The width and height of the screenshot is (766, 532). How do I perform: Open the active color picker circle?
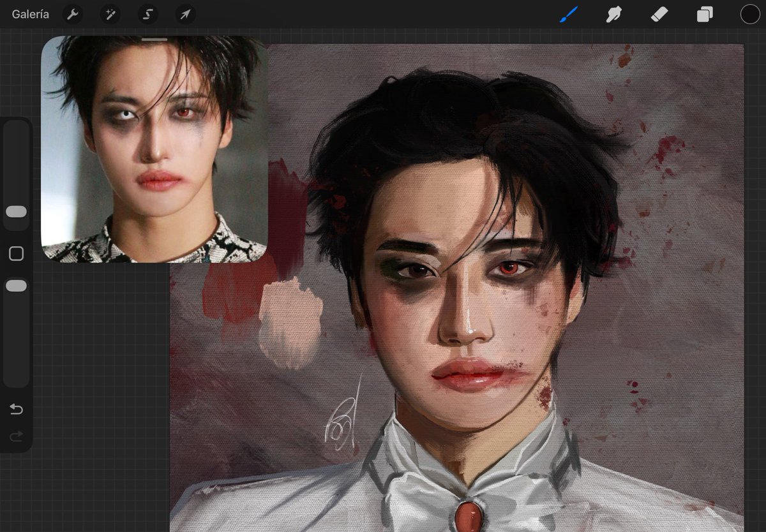coord(750,14)
